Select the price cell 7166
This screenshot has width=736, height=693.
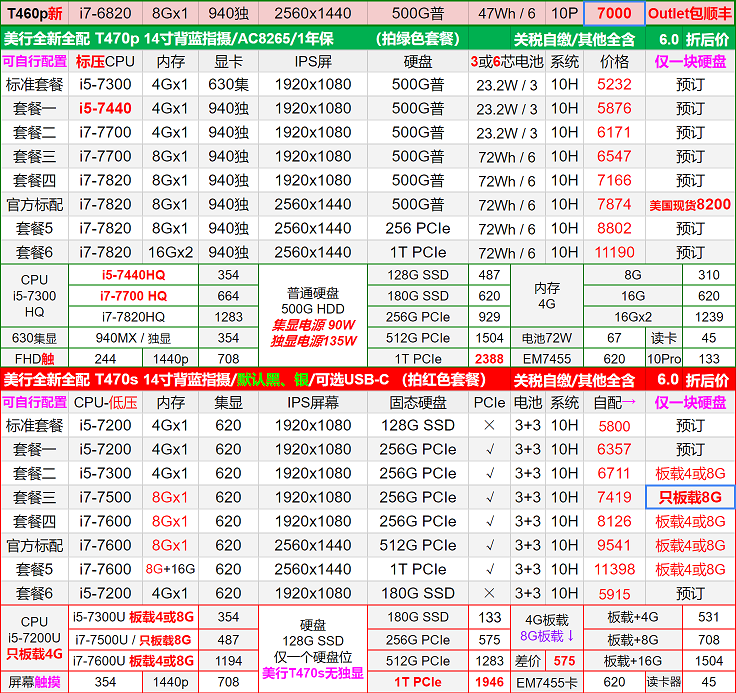614,180
